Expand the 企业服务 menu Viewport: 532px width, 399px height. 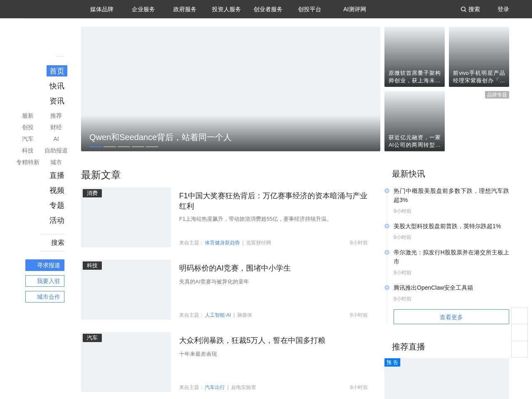pyautogui.click(x=143, y=9)
